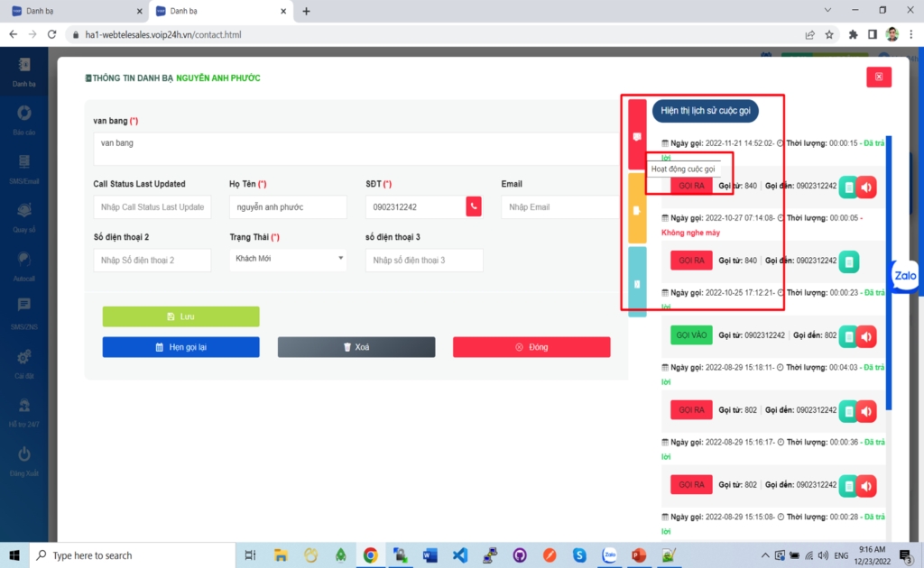Click the Hẹn gọi lại button
The image size is (924, 568).
coord(180,347)
